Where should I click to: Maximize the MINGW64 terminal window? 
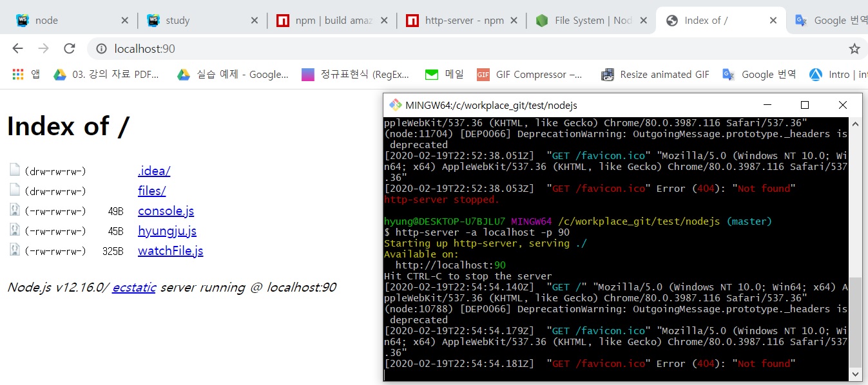[x=804, y=105]
